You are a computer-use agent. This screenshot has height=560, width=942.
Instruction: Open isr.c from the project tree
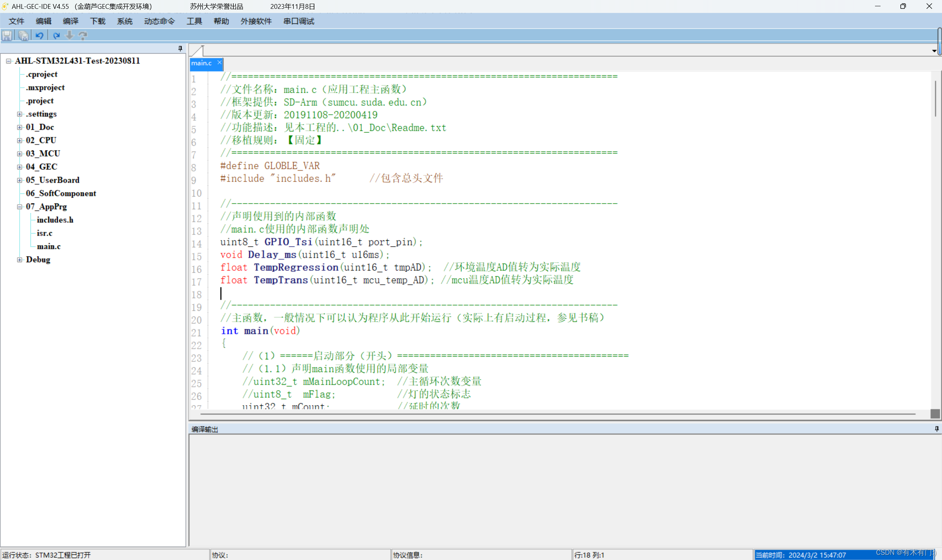coord(45,233)
